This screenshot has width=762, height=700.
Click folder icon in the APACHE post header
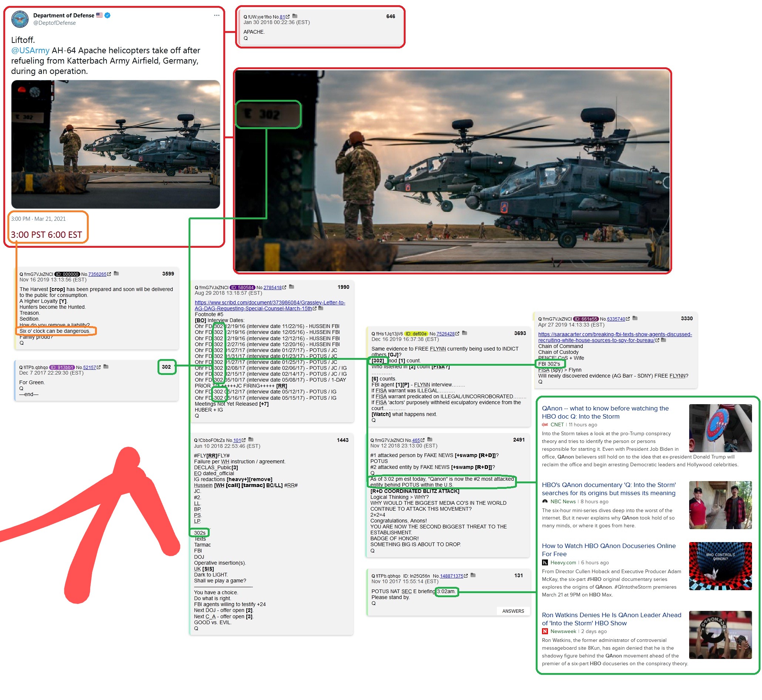point(295,16)
